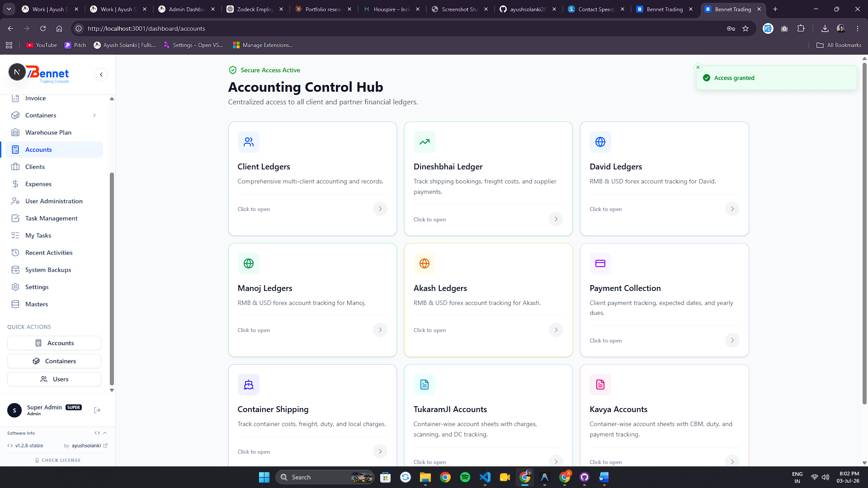
Task: Open Payment Collection via its arrow button
Action: coord(732,340)
